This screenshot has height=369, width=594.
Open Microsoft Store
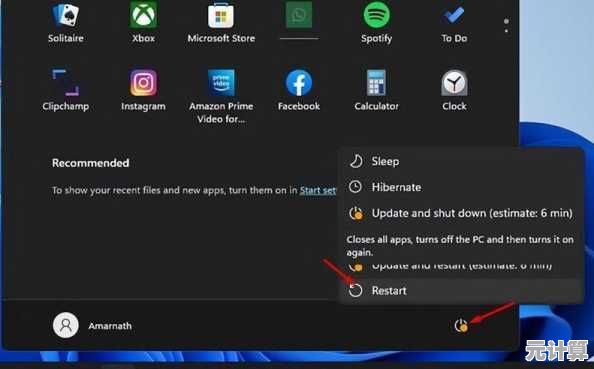coord(221,22)
